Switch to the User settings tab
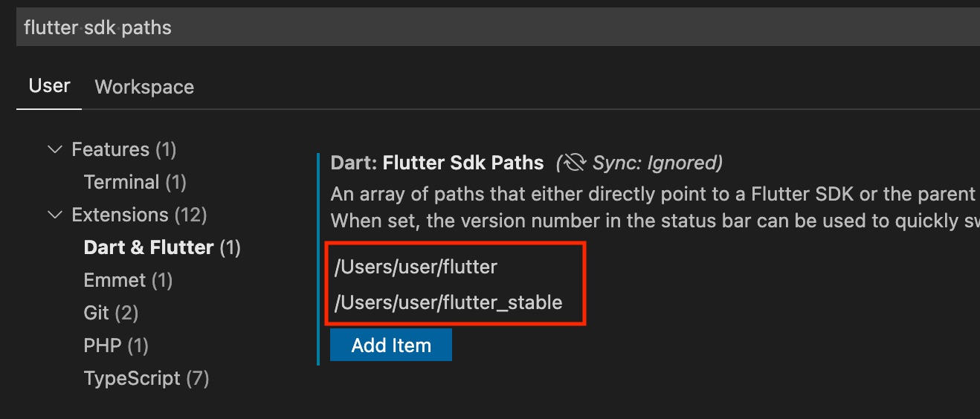This screenshot has height=419, width=980. (x=49, y=86)
